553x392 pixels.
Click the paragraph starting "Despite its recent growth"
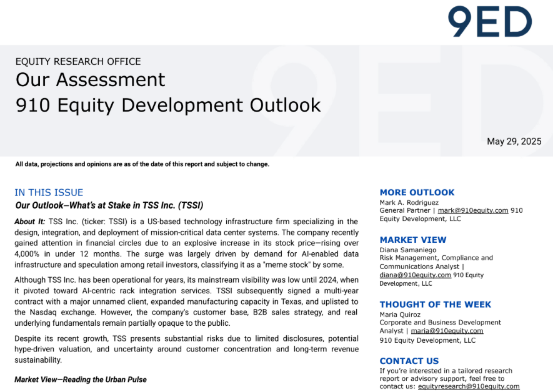(186, 349)
